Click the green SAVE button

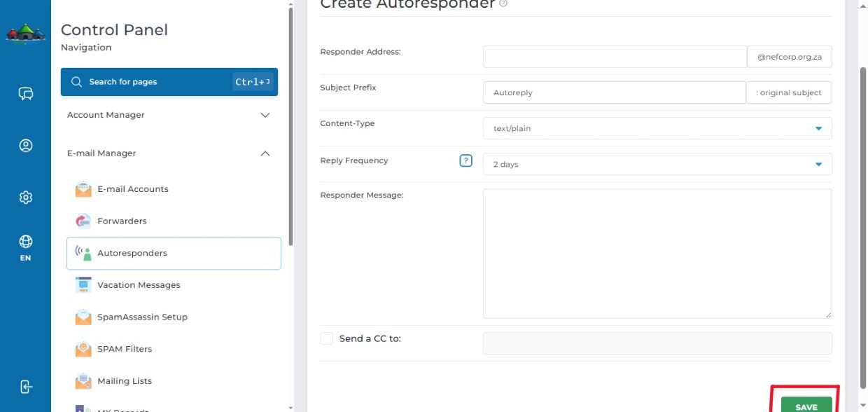(806, 406)
